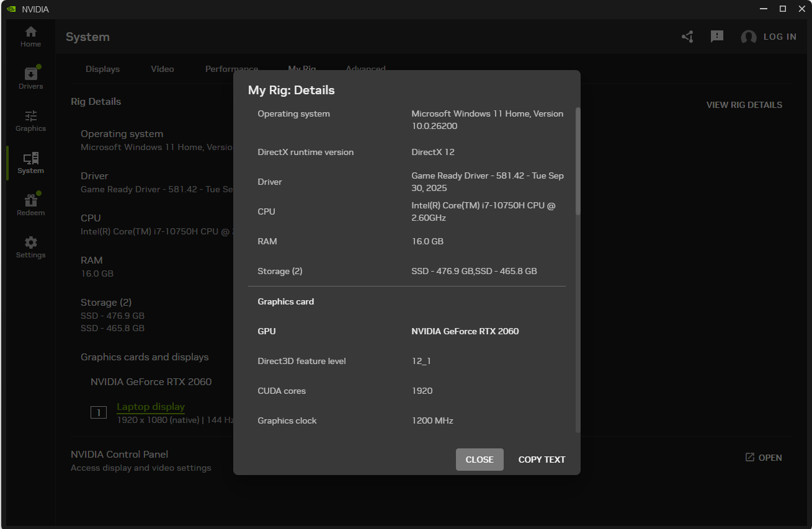812x529 pixels.
Task: Open the Redeem gift icon
Action: [30, 200]
